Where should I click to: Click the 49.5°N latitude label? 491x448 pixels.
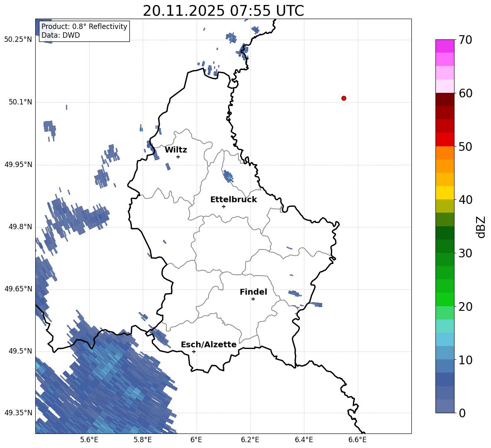tap(21, 351)
